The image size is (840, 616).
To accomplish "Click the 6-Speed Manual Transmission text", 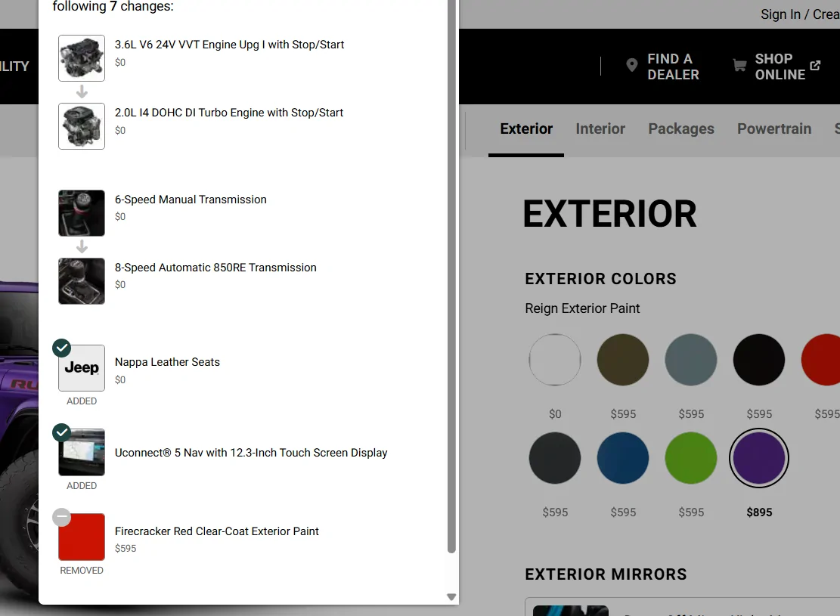I will 191,200.
